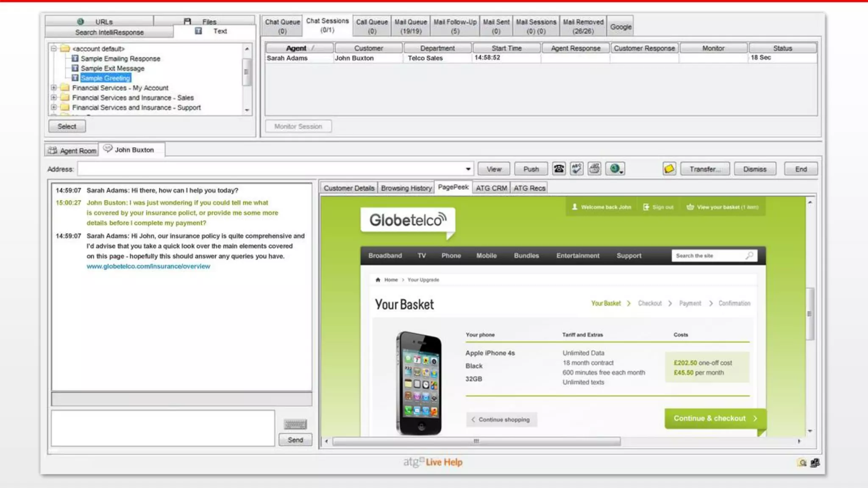Image resolution: width=868 pixels, height=488 pixels.
Task: Click the on-screen keyboard icon above Send
Action: [295, 424]
